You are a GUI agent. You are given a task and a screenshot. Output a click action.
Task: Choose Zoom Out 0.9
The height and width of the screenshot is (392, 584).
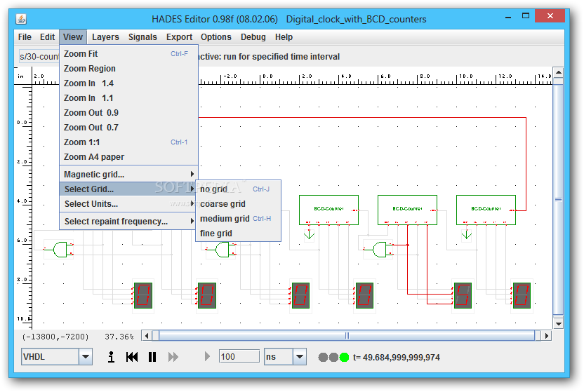[129, 113]
